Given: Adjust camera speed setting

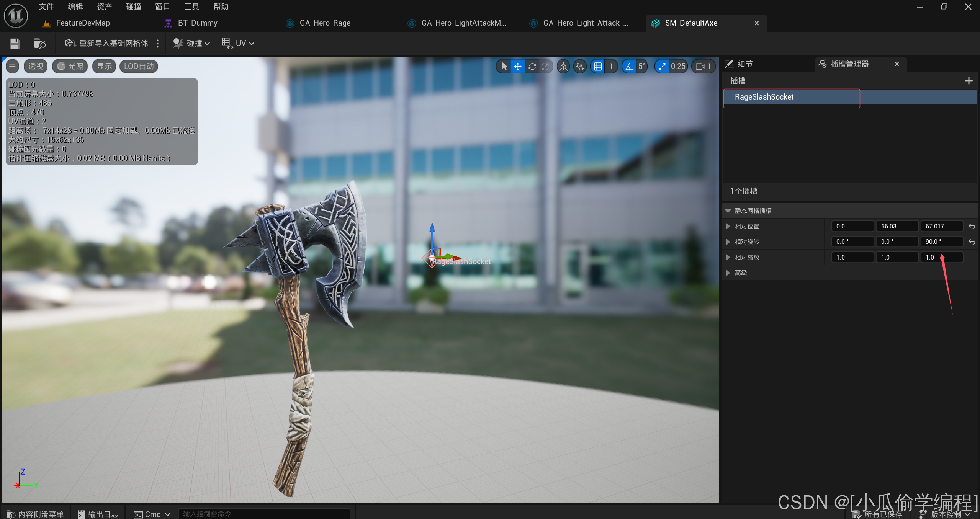Looking at the screenshot, I should [703, 66].
